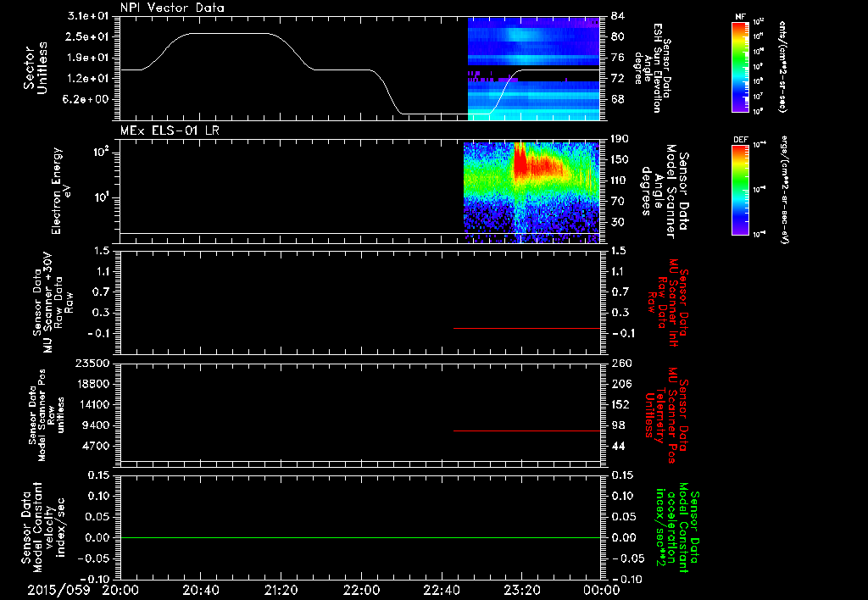Click the 21:20 time axis label
This screenshot has width=868, height=600.
281,590
